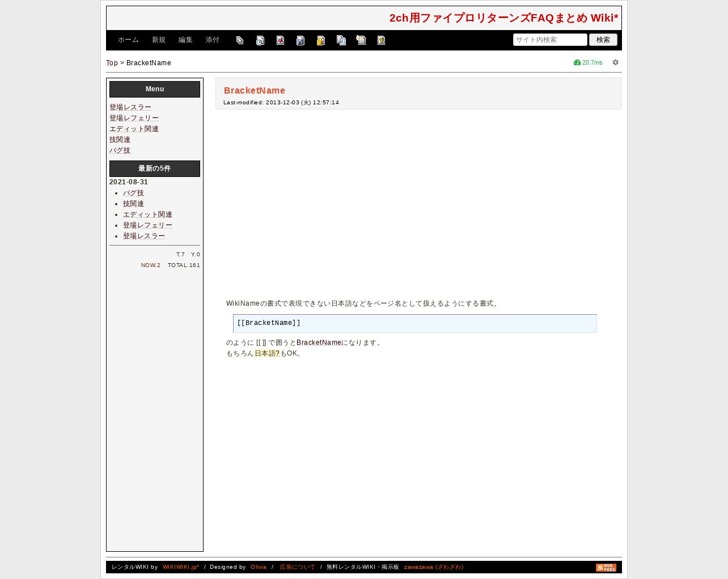The width and height of the screenshot is (728, 579).
Task: Open 登場レフェリー in the 最新の5件 list
Action: [147, 225]
